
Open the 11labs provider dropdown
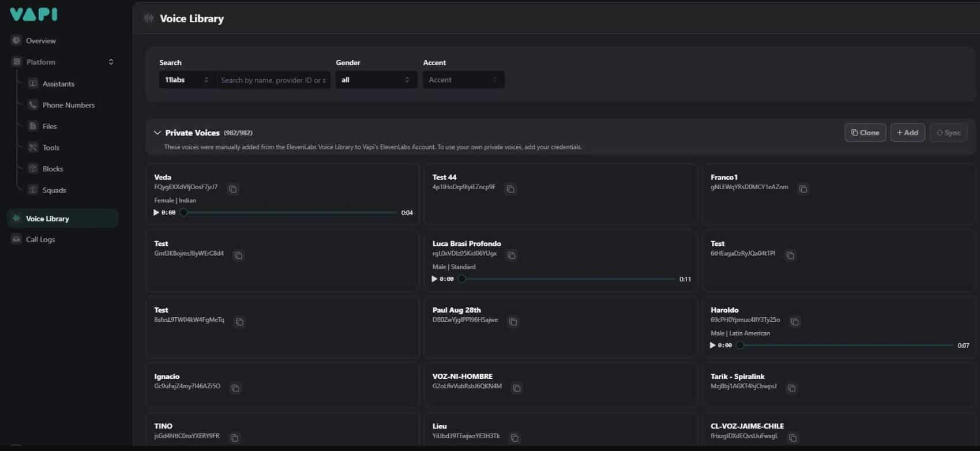click(x=187, y=80)
